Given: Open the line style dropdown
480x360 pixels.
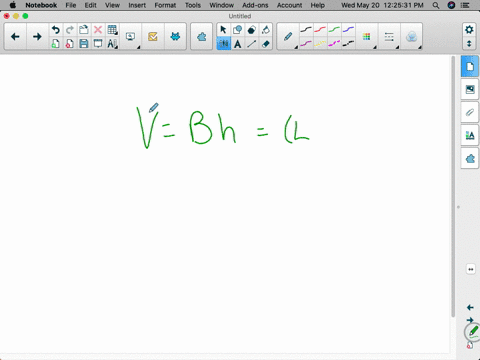Looking at the screenshot, I should coord(389,37).
